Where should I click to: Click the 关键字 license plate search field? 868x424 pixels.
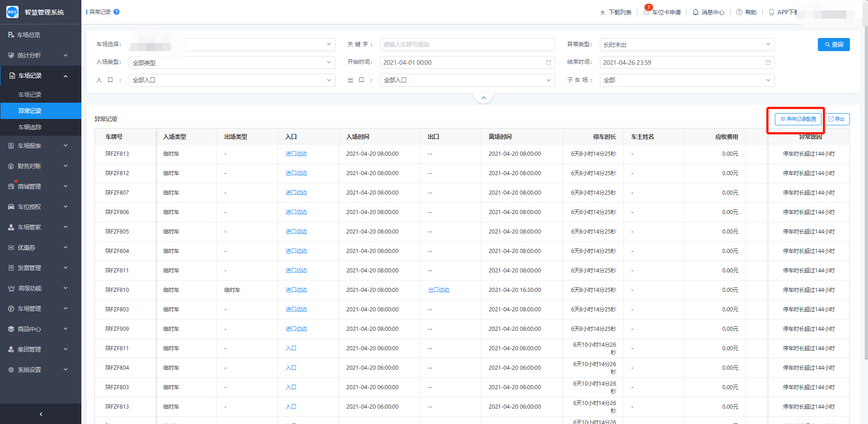tap(467, 44)
